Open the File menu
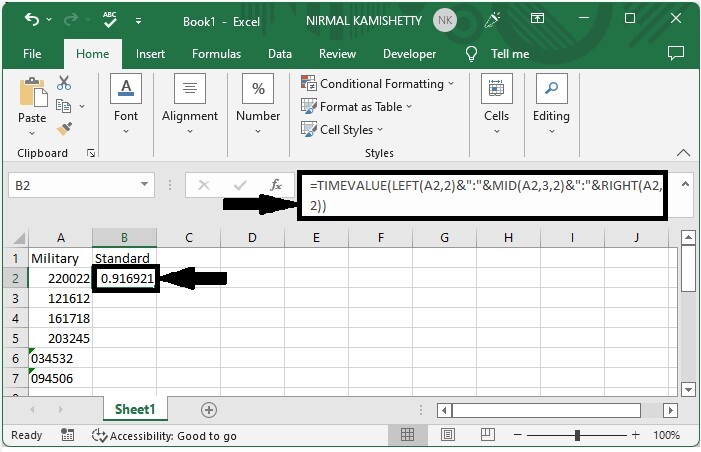The image size is (701, 452). (x=32, y=54)
